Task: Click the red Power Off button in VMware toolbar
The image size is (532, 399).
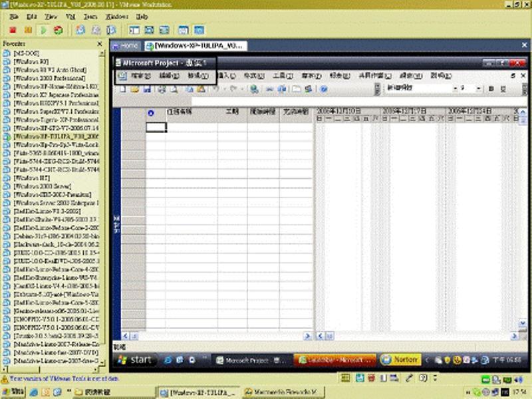Action: point(13,30)
